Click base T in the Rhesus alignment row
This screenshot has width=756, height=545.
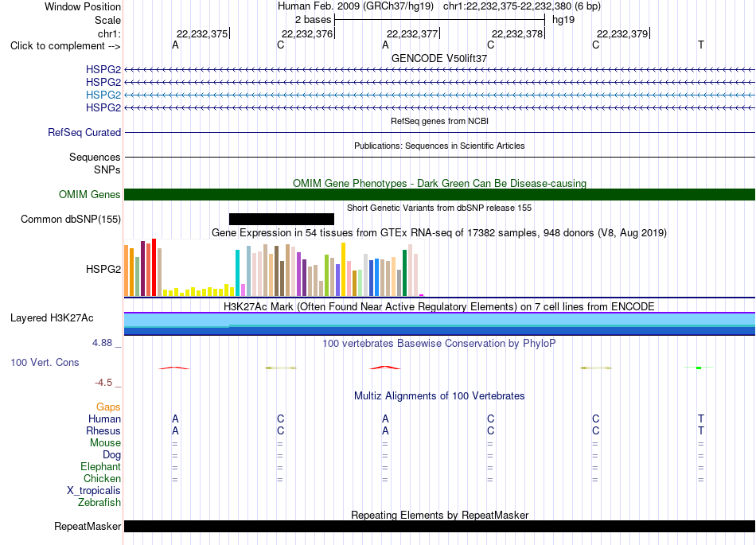pyautogui.click(x=700, y=430)
